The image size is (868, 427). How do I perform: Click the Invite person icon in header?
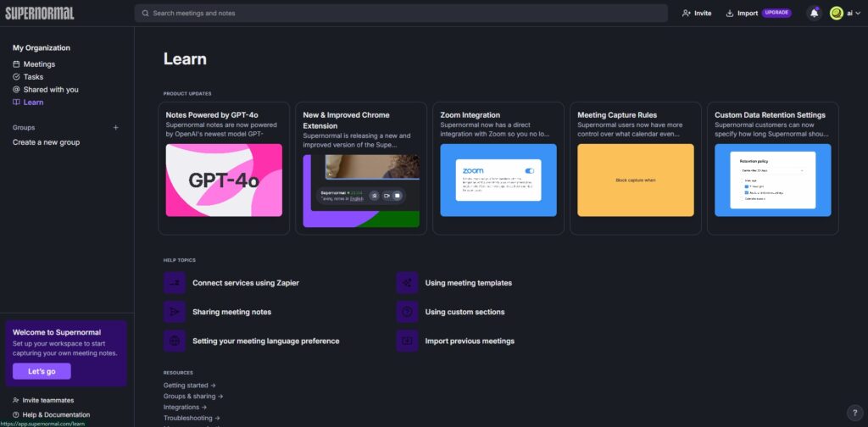pos(687,14)
